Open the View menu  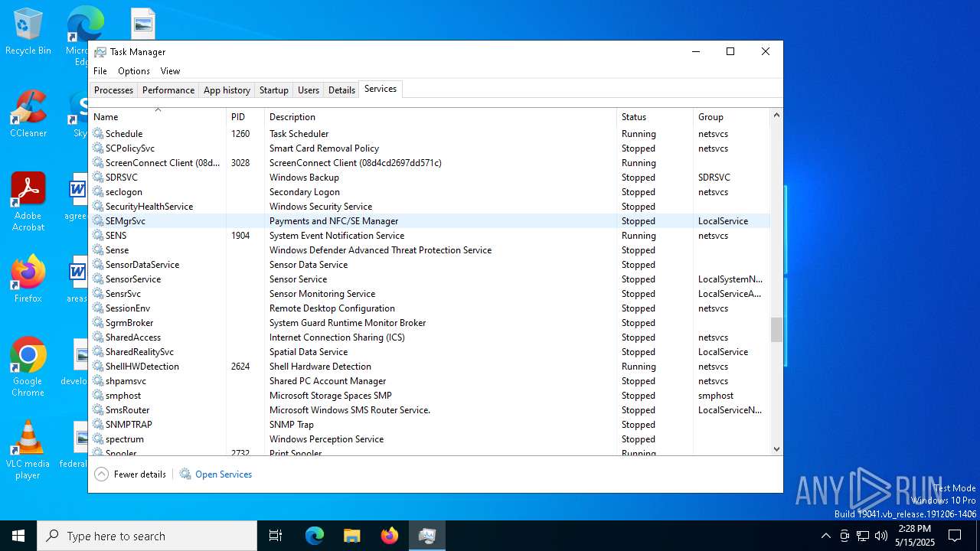point(170,70)
